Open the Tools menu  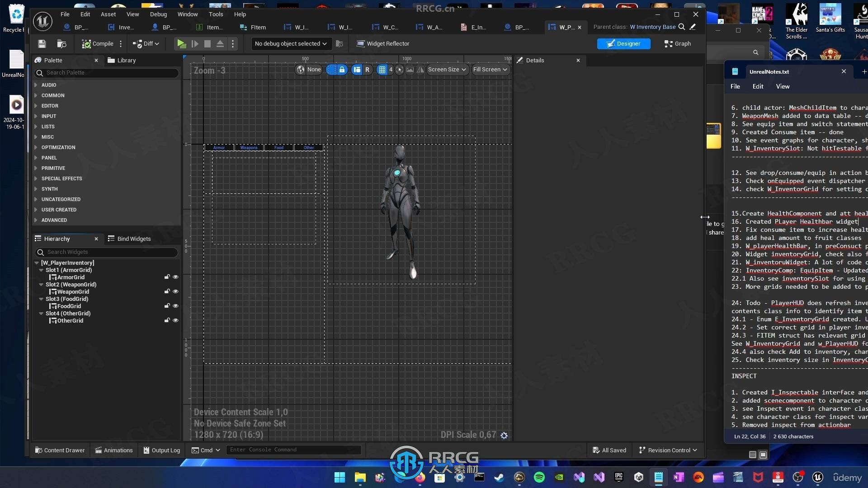tap(216, 14)
